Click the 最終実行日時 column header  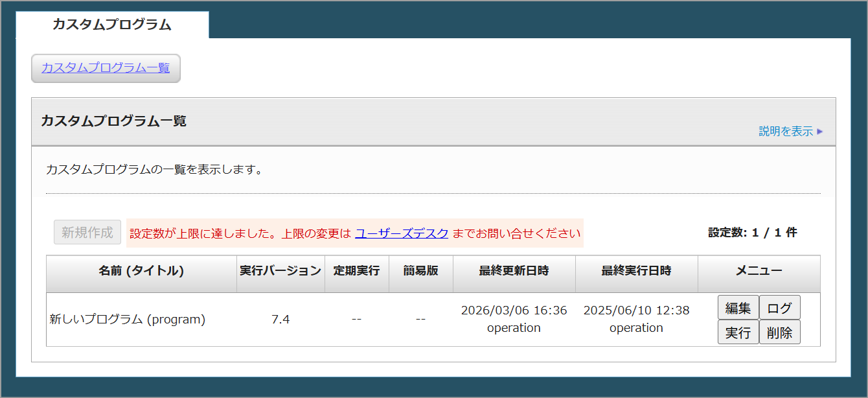pos(636,271)
